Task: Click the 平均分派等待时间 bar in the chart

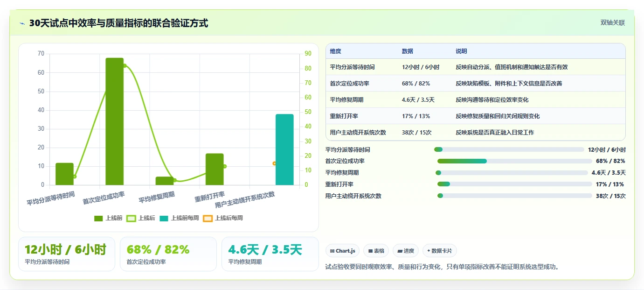Action: coord(64,174)
